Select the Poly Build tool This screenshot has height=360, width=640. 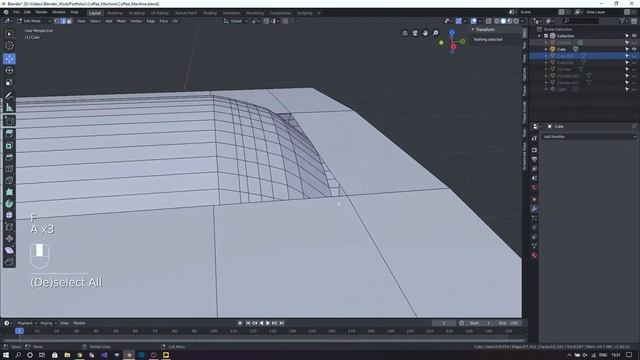coord(9,192)
